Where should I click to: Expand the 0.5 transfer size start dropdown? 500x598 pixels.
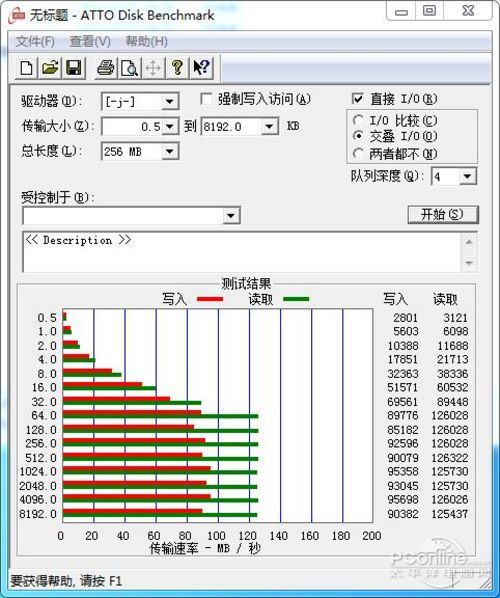pos(169,126)
